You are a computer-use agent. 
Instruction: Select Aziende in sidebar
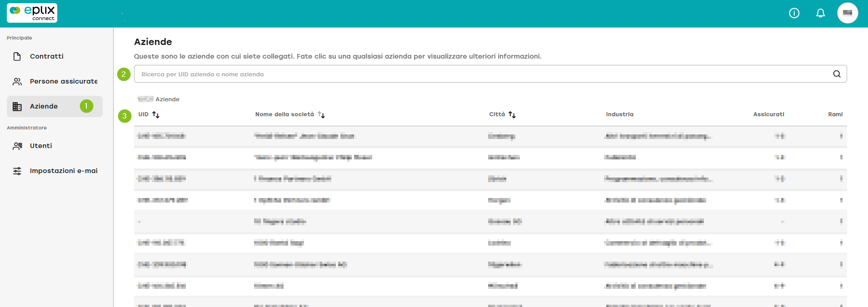pyautogui.click(x=55, y=106)
